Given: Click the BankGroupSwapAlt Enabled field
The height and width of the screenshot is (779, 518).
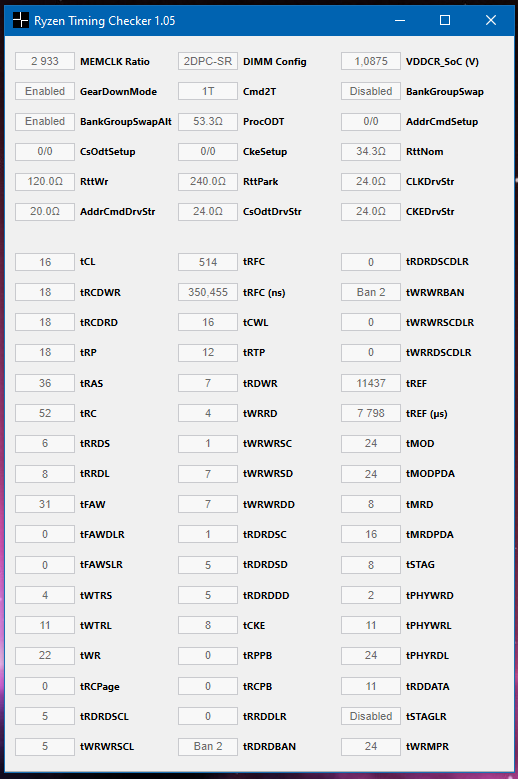Looking at the screenshot, I should (x=45, y=121).
